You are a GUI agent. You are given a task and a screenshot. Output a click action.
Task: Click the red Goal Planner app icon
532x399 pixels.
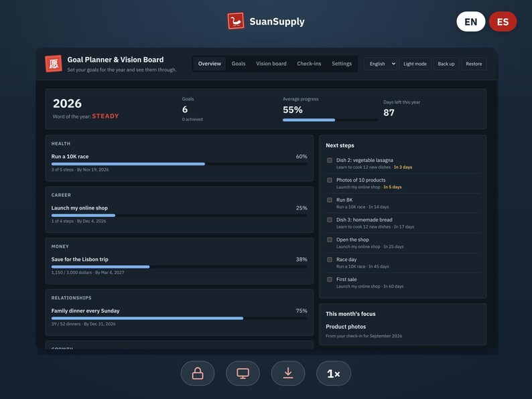pos(54,64)
